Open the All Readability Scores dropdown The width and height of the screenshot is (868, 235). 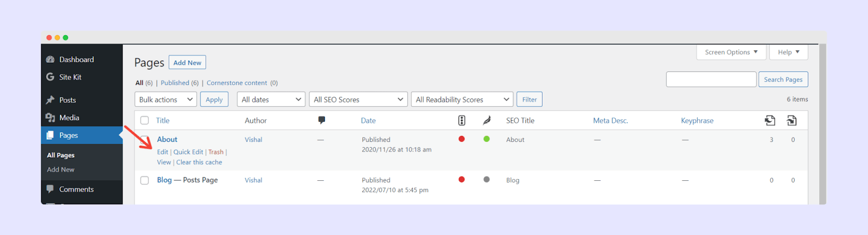point(462,100)
